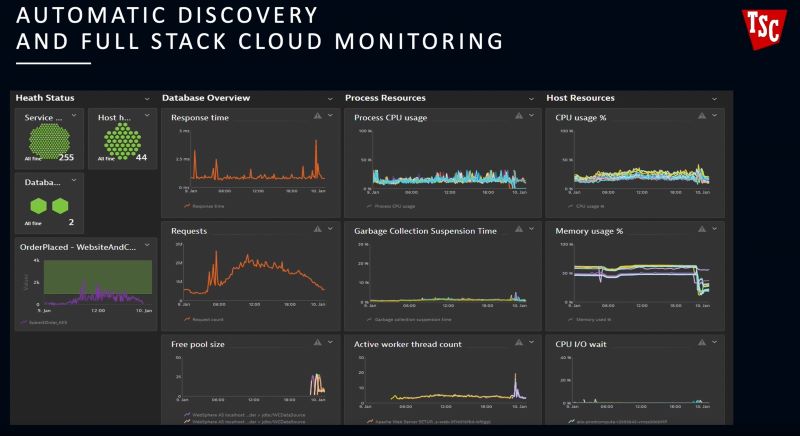Collapse the Heath Status section chevron
Viewport: 800px width, 436px height.
pos(148,98)
